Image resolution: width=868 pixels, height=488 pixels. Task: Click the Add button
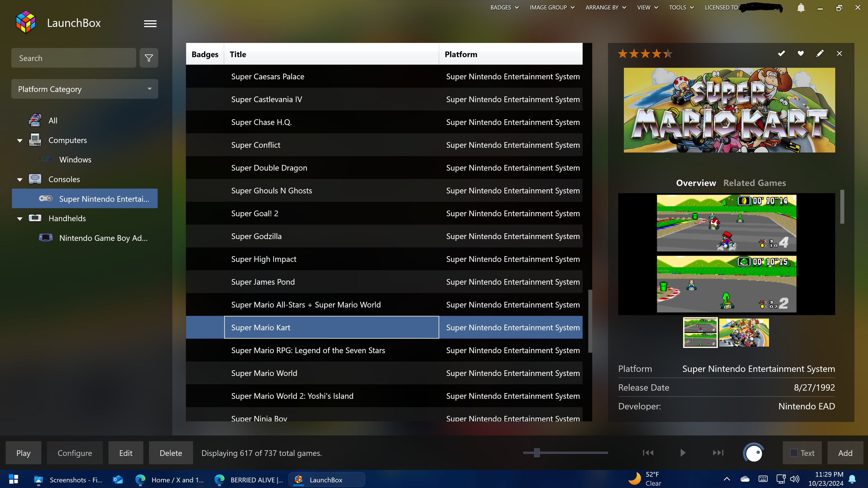pos(845,453)
